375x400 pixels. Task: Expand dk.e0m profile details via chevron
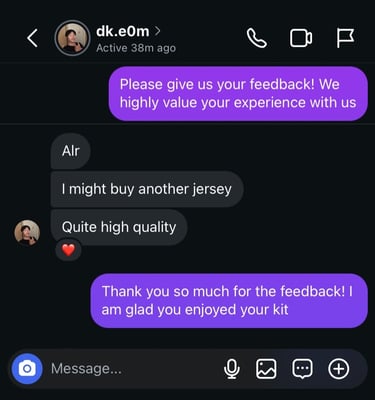pyautogui.click(x=158, y=31)
